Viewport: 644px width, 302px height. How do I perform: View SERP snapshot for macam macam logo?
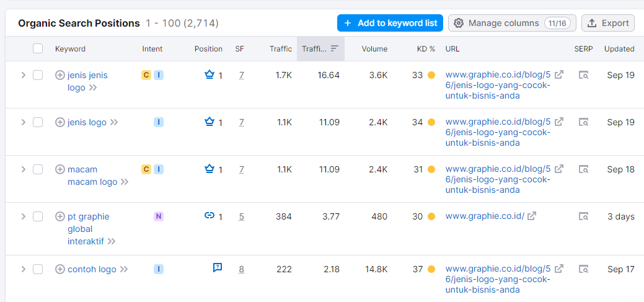click(584, 169)
